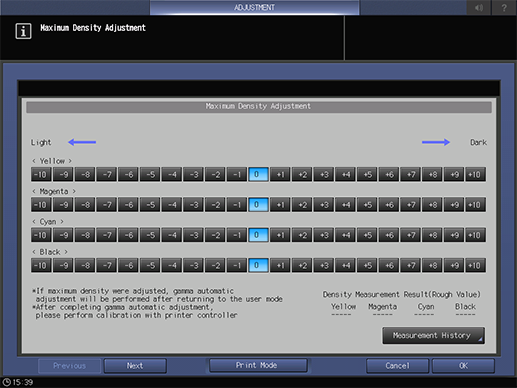This screenshot has height=388, width=517.
Task: Click the < Black > row label
Action: coord(50,252)
